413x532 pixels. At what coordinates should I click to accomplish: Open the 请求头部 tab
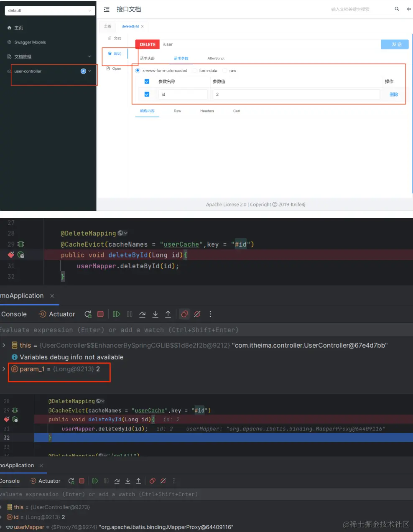(x=147, y=59)
